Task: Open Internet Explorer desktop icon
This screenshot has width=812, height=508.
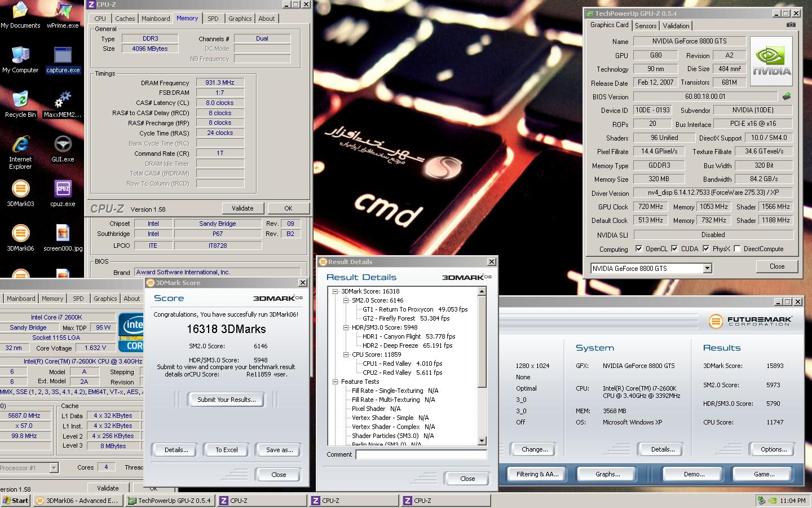Action: [20, 152]
